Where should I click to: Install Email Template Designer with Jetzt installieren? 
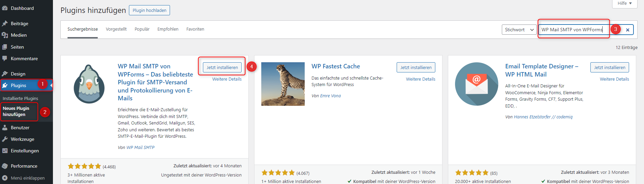(610, 67)
